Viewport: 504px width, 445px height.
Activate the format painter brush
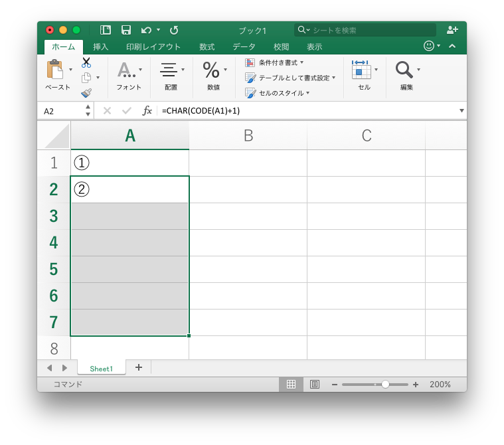(x=86, y=93)
